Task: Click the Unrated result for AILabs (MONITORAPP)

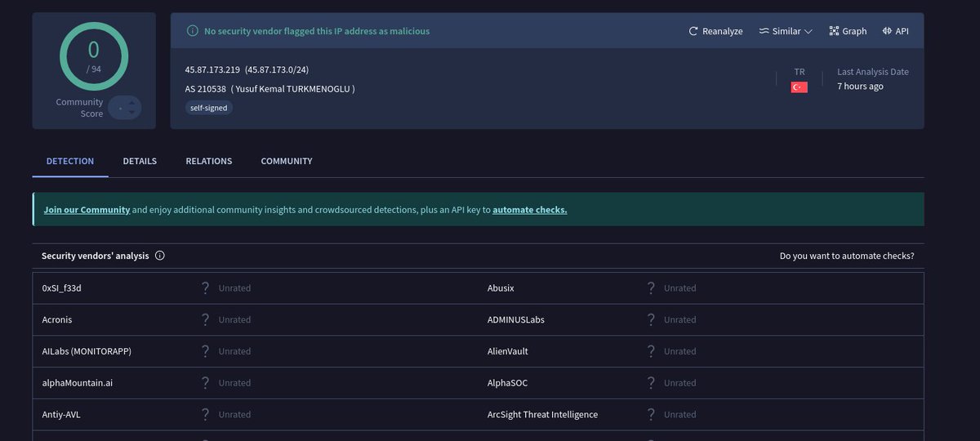Action: pos(234,351)
